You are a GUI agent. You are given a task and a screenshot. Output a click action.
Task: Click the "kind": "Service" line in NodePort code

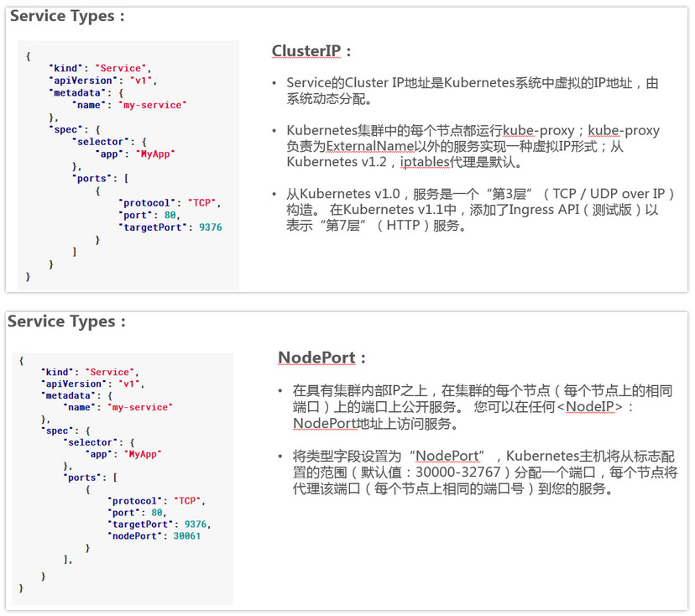pos(86,372)
